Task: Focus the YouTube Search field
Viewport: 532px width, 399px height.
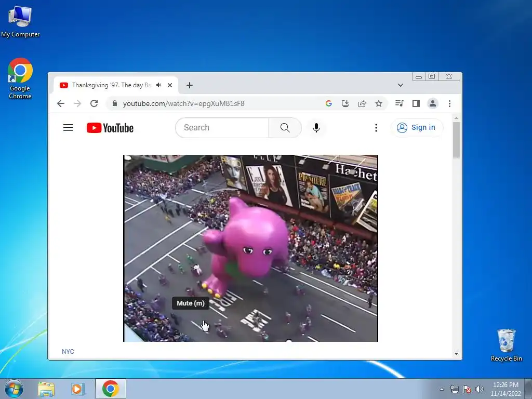Action: (222, 128)
